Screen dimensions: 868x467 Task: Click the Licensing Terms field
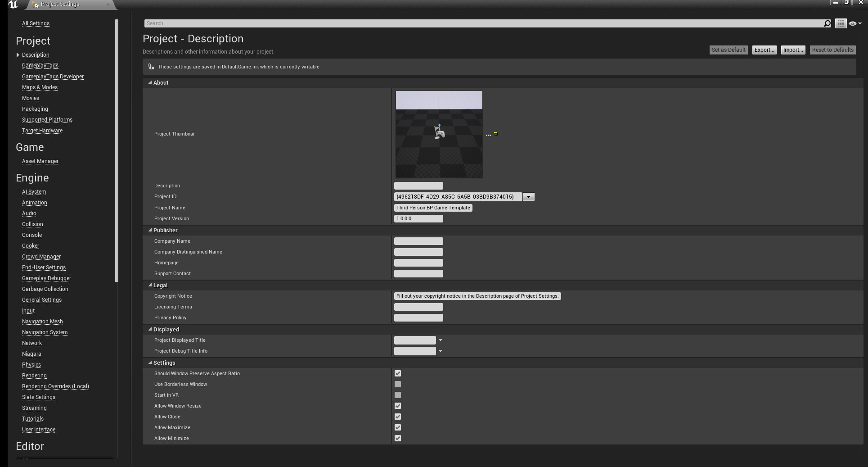tap(418, 307)
